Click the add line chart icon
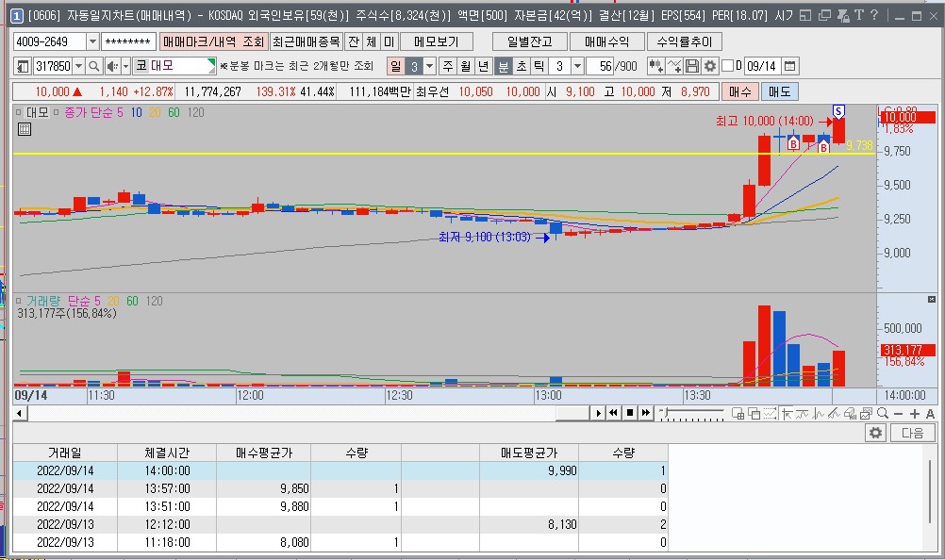Image resolution: width=945 pixels, height=560 pixels. coord(674,66)
